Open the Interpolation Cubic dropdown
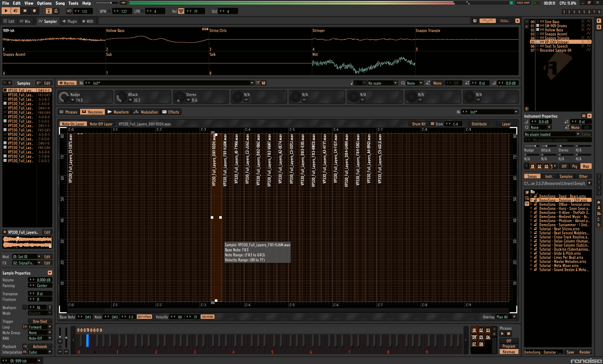Screen dimensions: 603x364 (40, 352)
